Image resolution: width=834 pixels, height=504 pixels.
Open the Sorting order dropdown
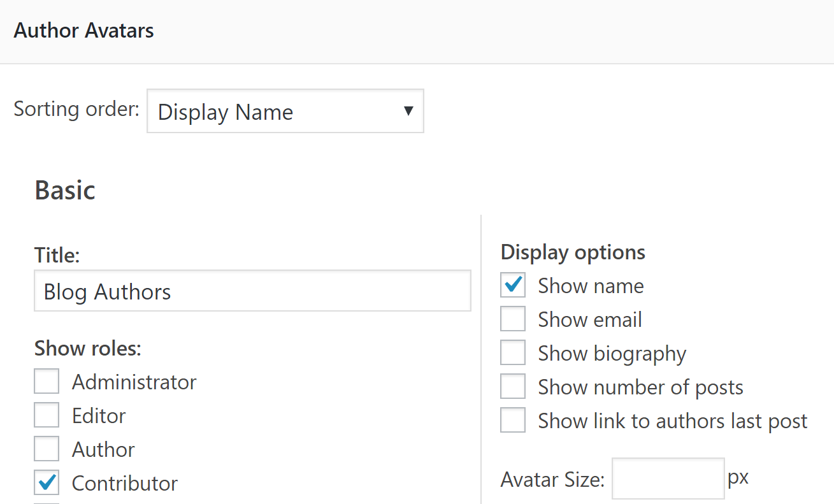point(285,111)
